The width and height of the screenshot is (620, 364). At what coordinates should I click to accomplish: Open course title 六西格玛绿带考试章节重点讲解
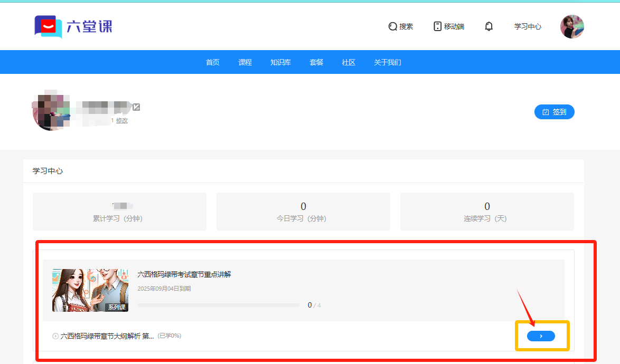click(184, 274)
